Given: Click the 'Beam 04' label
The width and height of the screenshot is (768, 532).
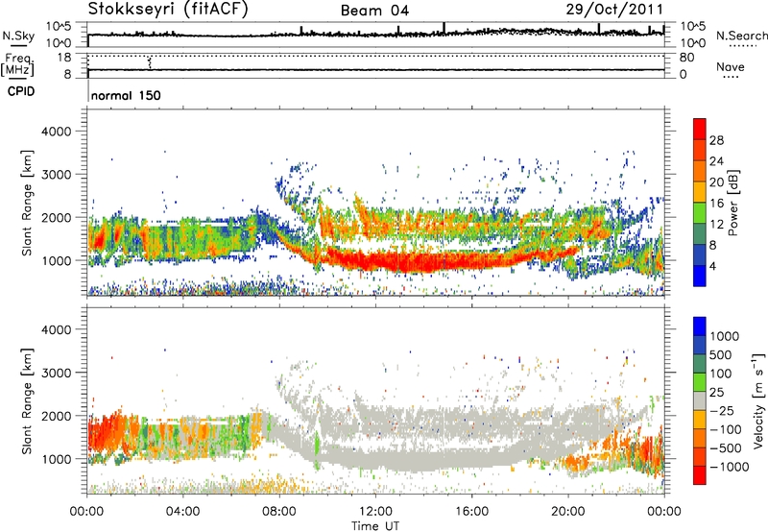Looking at the screenshot, I should (x=374, y=11).
